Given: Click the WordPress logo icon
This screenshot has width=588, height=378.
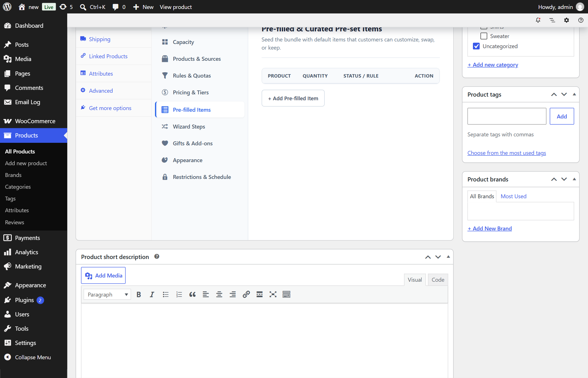Looking at the screenshot, I should pos(7,7).
